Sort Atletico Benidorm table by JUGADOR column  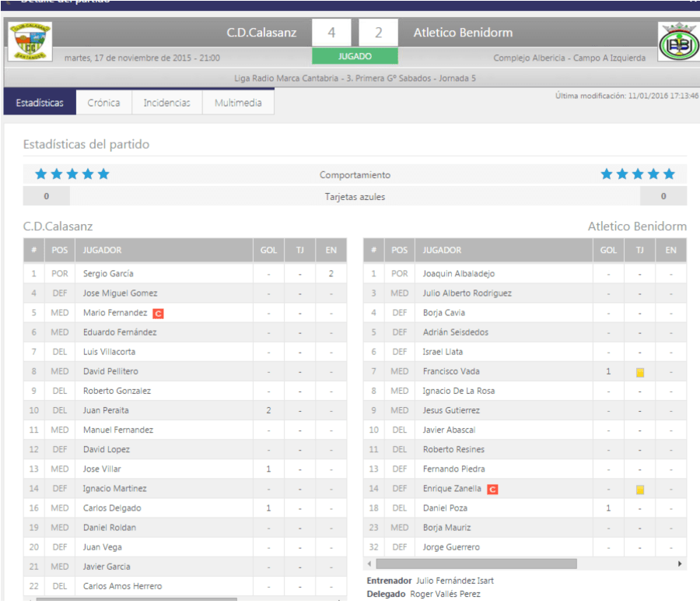[x=442, y=251]
